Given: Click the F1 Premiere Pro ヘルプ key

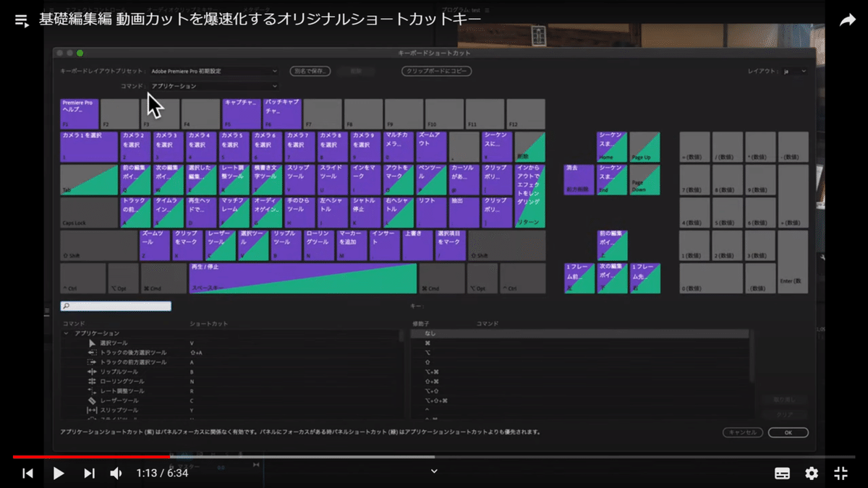Looking at the screenshot, I should point(79,114).
